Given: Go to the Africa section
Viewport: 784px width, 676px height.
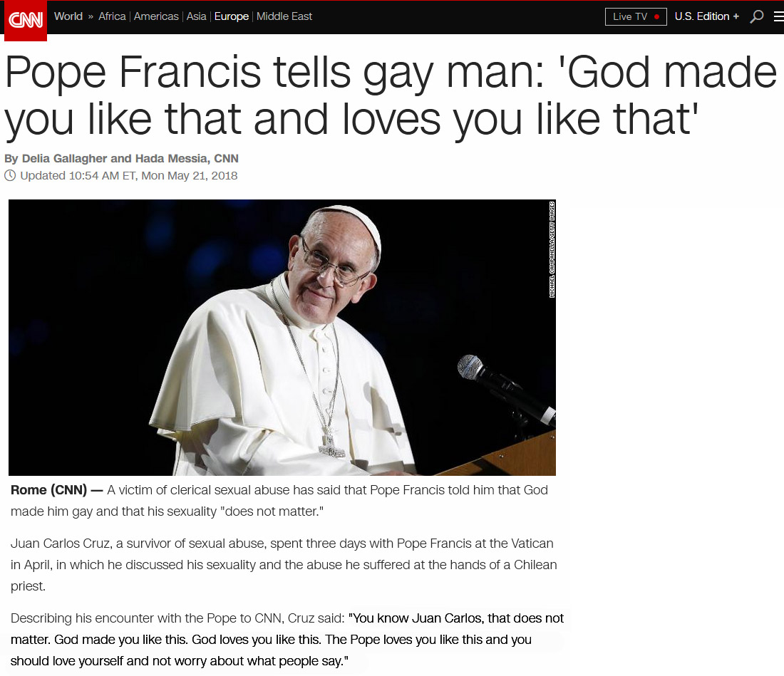Looking at the screenshot, I should (112, 16).
